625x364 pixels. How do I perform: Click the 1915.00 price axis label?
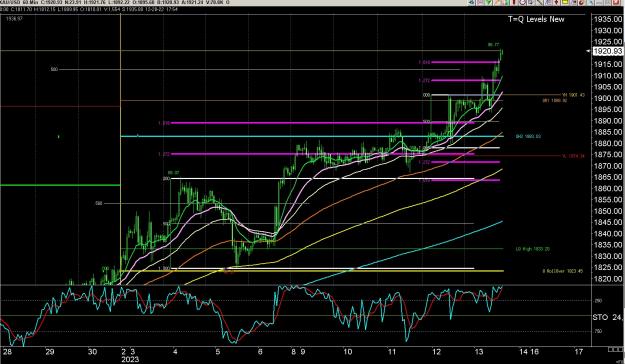(x=608, y=64)
